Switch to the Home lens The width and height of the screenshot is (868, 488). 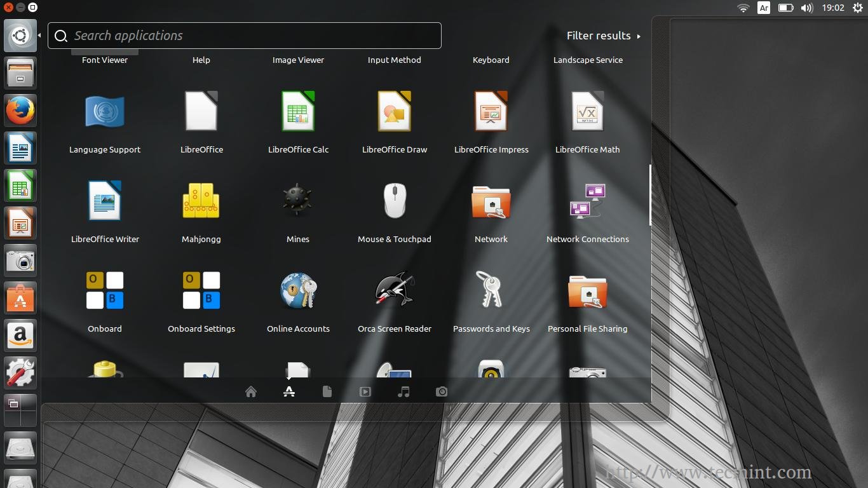[251, 392]
